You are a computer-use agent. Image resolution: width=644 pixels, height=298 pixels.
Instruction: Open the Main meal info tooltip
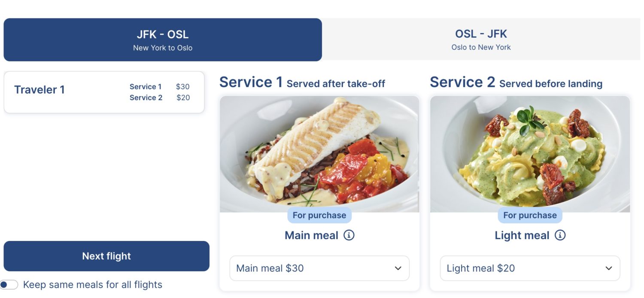click(350, 235)
